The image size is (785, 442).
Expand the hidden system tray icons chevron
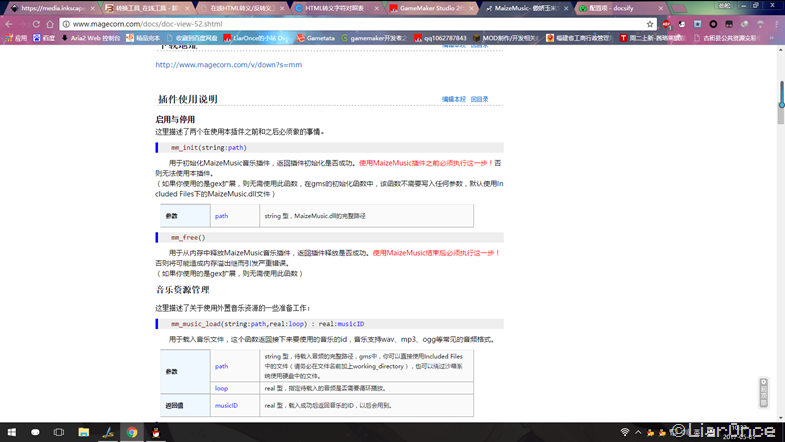point(638,432)
